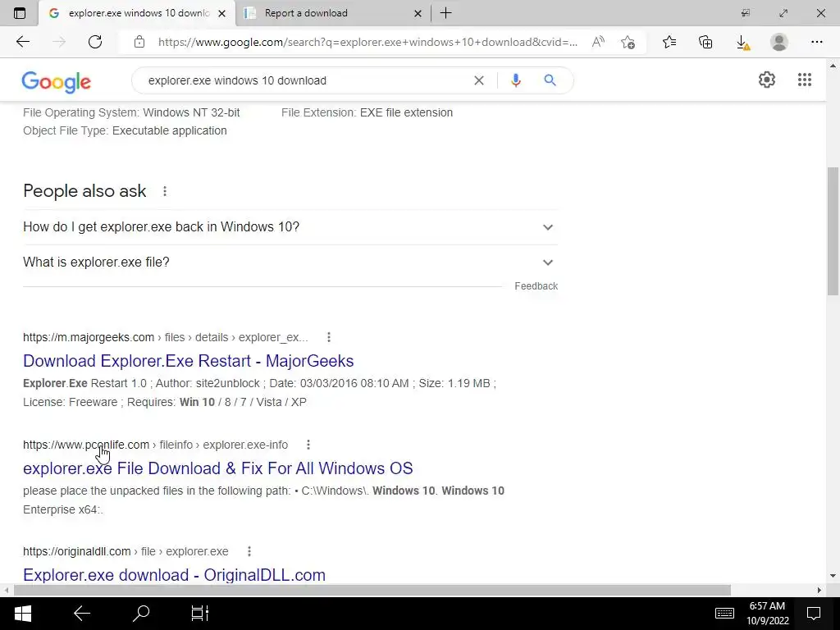
Task: Open a new browser tab
Action: tap(445, 13)
